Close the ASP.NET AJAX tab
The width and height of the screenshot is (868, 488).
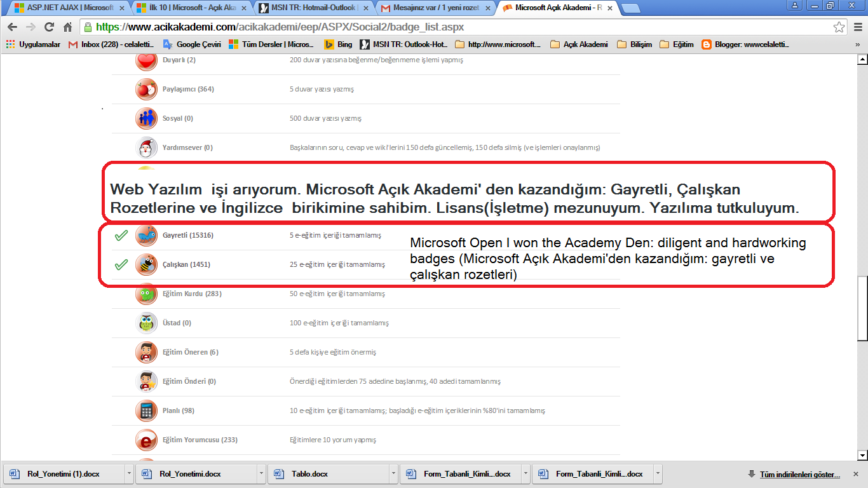(121, 8)
